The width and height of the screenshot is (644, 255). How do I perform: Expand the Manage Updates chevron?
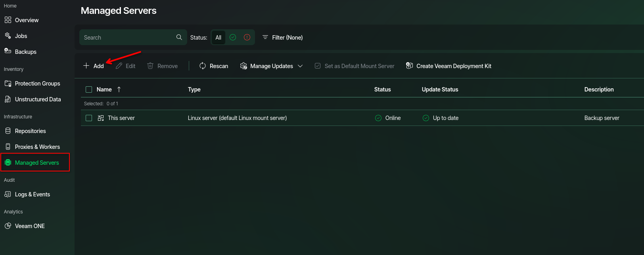300,66
